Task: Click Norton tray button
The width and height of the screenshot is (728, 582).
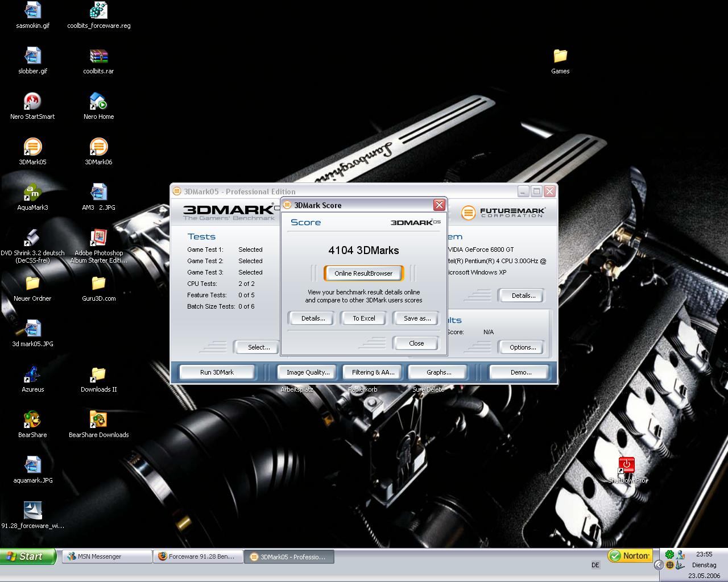Action: [630, 556]
